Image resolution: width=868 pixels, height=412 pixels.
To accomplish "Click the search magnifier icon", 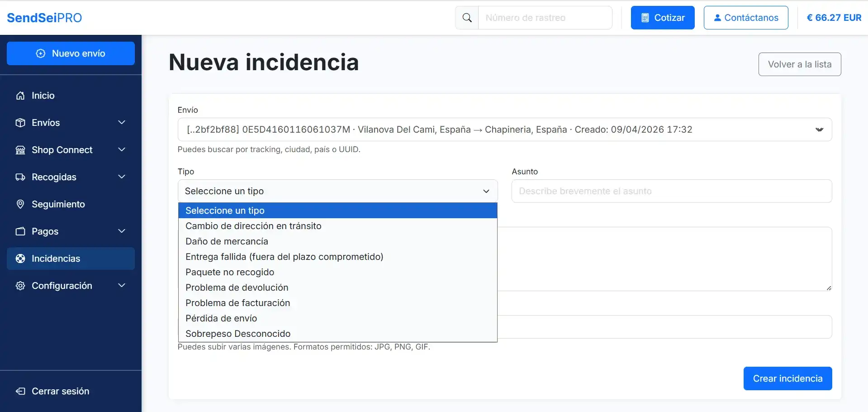I will pos(466,17).
